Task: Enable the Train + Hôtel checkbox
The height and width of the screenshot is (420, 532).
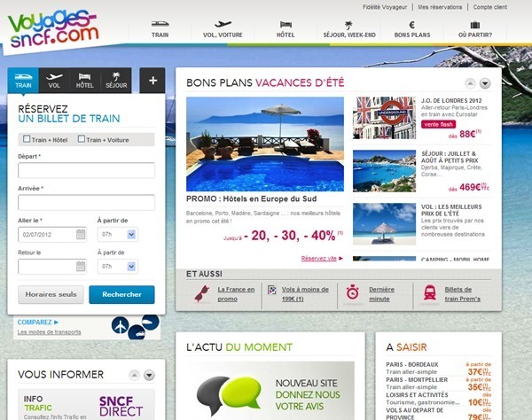Action: coord(27,139)
